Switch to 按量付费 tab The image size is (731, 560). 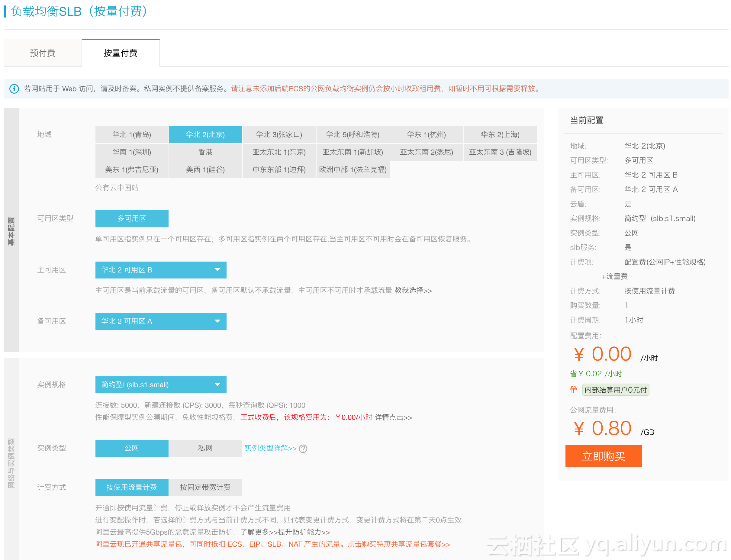tap(120, 53)
